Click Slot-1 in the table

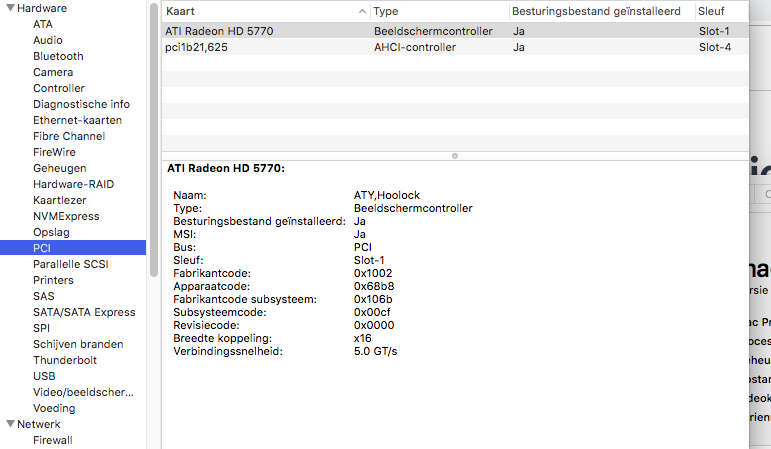[714, 31]
